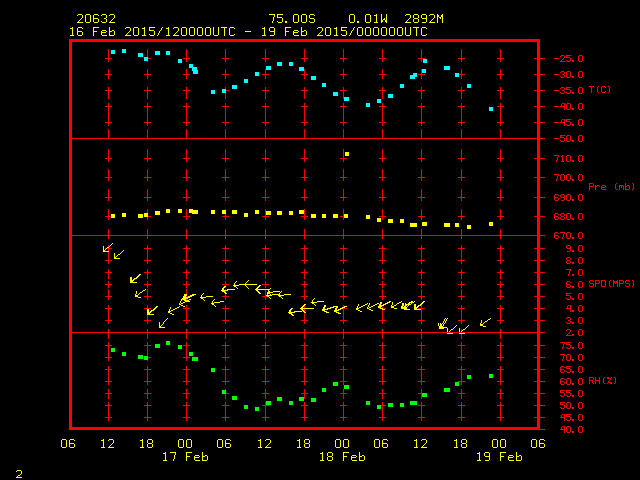Screen dimensions: 640x480
Task: Select the rightmost cyan temperature point
Action: pos(491,109)
